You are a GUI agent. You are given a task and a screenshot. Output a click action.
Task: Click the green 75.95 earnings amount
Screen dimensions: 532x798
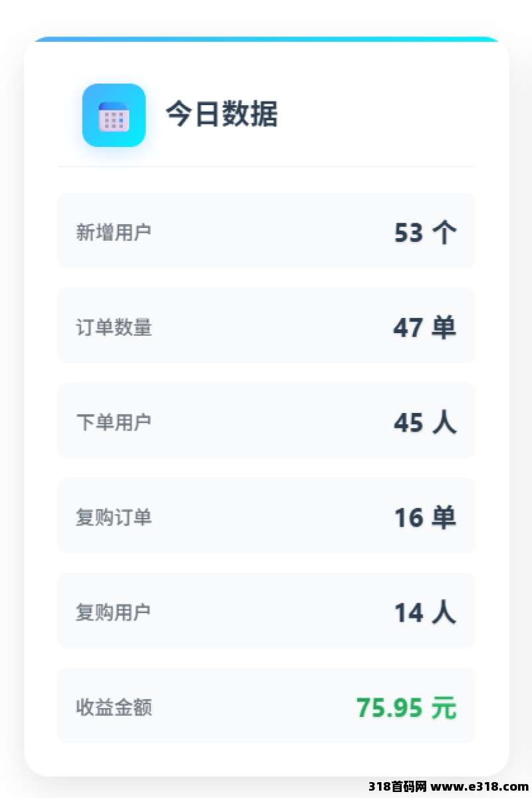[389, 708]
